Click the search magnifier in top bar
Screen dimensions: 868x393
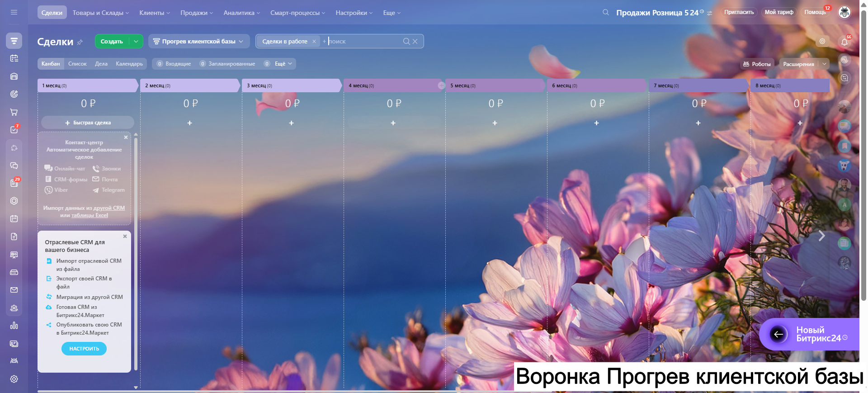tap(605, 13)
